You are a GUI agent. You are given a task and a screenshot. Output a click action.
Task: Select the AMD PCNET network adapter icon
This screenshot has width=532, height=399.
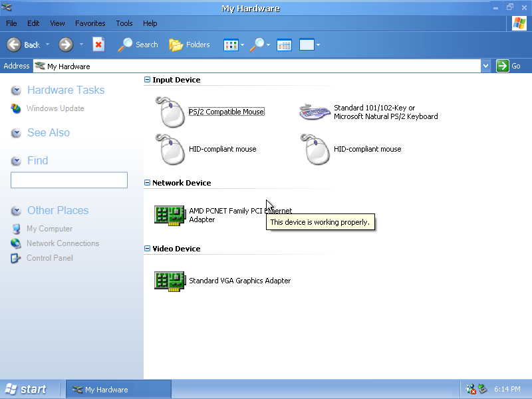[170, 215]
